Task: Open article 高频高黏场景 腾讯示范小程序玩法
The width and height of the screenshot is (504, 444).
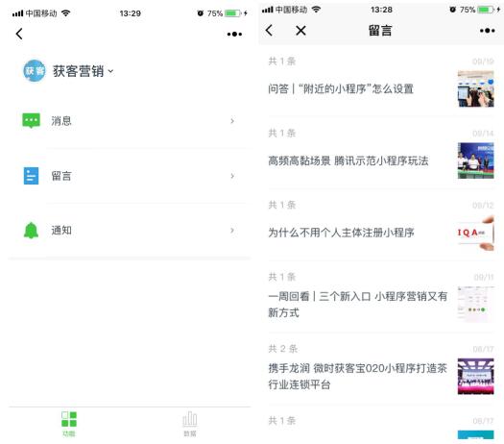Action: (x=348, y=160)
